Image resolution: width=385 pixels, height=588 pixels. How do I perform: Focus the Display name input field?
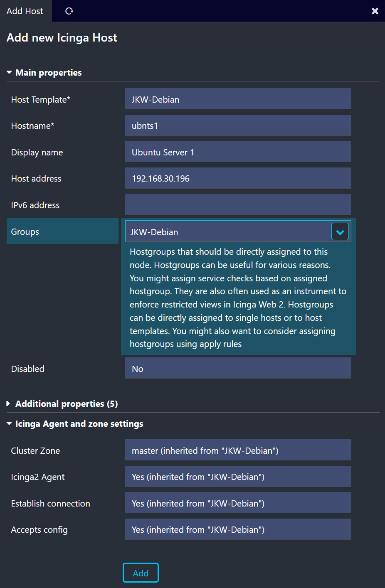[238, 152]
